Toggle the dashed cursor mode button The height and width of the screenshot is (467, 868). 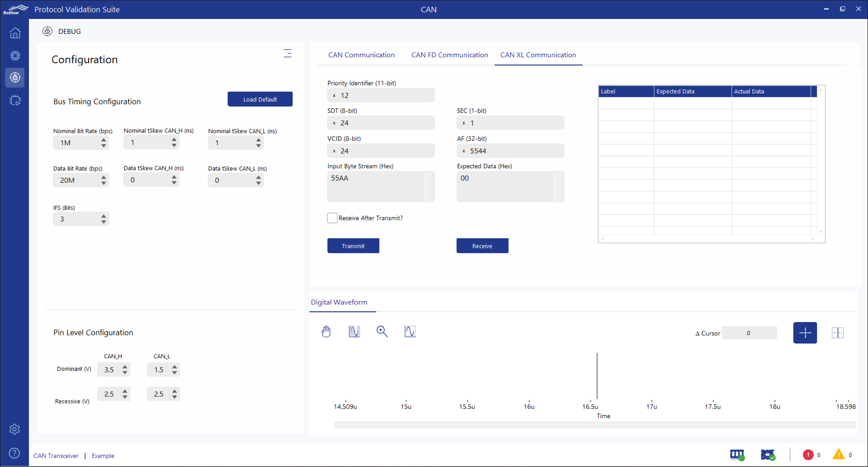tap(838, 333)
